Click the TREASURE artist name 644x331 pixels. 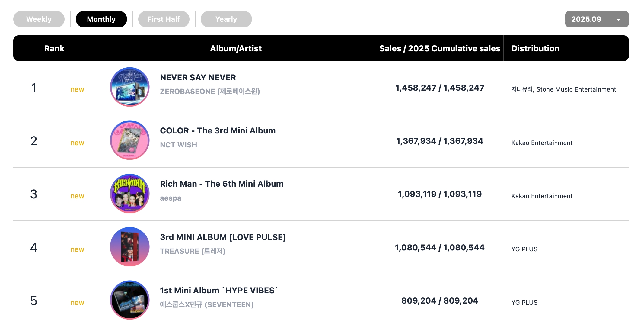[x=193, y=251]
